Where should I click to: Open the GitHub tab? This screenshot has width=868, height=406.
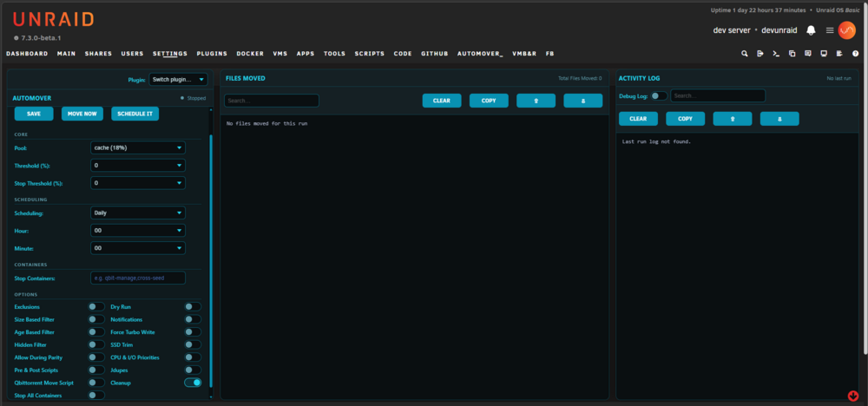(x=435, y=54)
